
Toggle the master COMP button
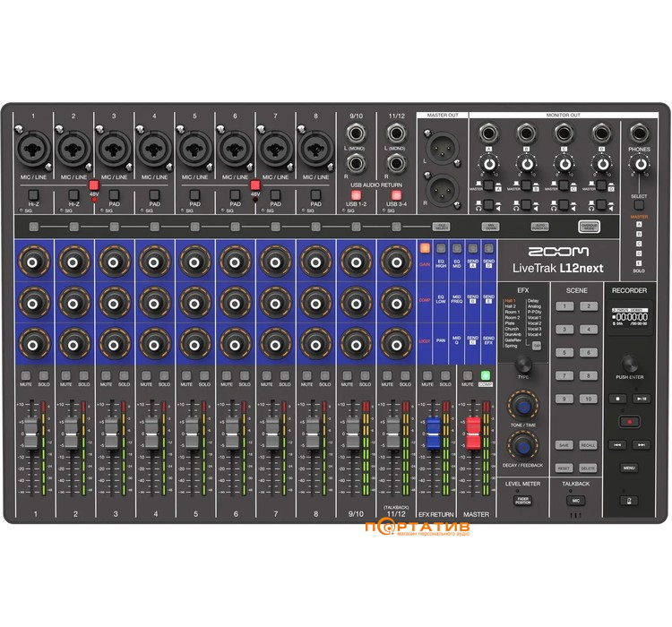[x=486, y=375]
